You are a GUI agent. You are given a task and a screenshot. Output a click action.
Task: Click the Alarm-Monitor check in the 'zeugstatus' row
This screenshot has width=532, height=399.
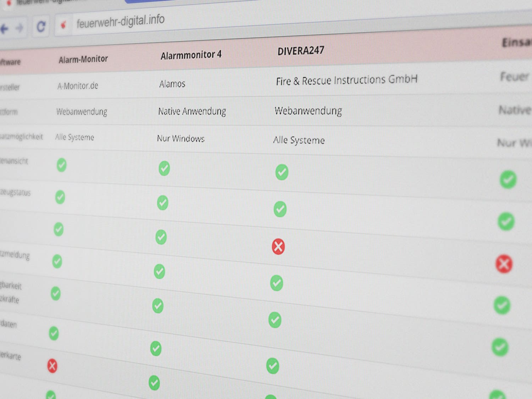(60, 197)
